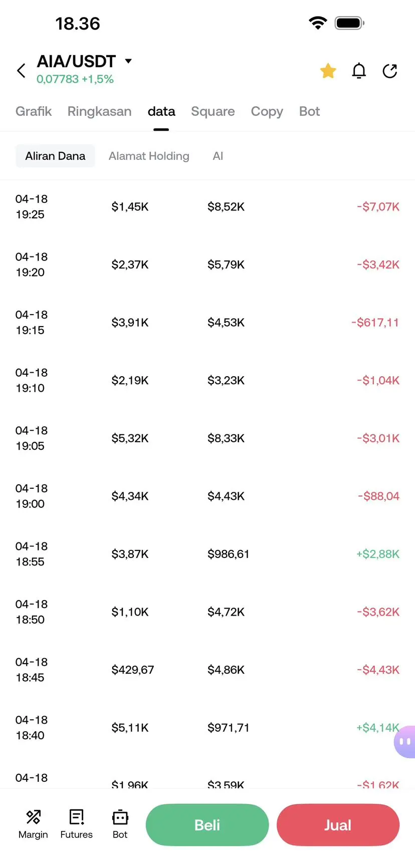Tap the share icon

[x=390, y=71]
